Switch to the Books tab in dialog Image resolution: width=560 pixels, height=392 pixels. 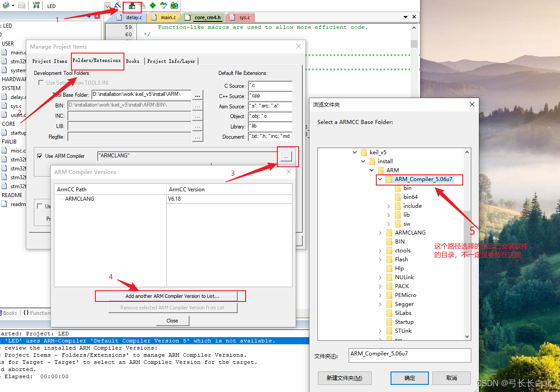point(132,61)
